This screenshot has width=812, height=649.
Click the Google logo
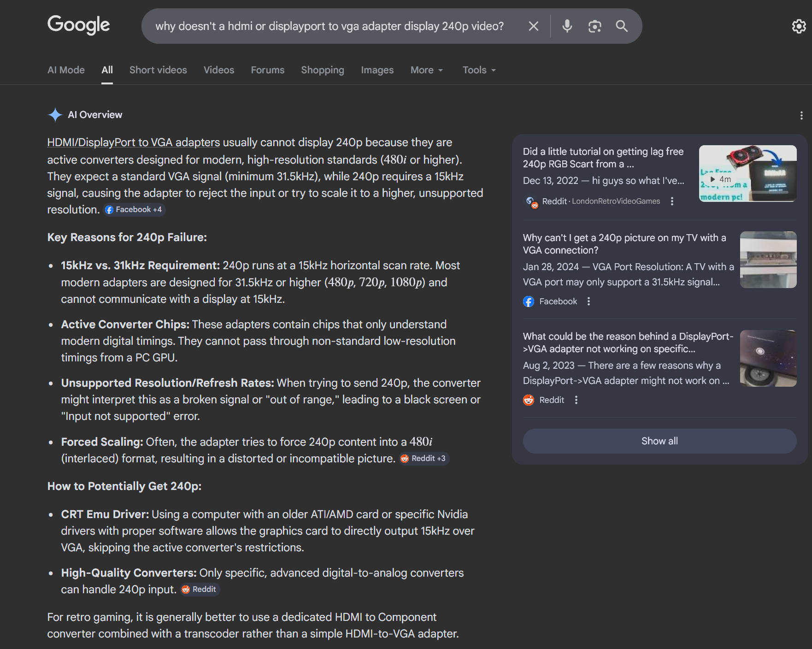click(79, 25)
